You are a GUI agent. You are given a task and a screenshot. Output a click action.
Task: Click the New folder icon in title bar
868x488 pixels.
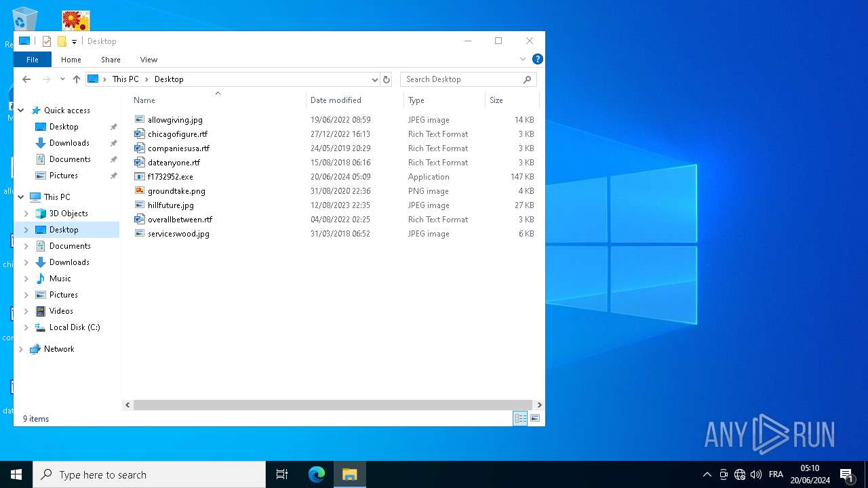pyautogui.click(x=62, y=41)
